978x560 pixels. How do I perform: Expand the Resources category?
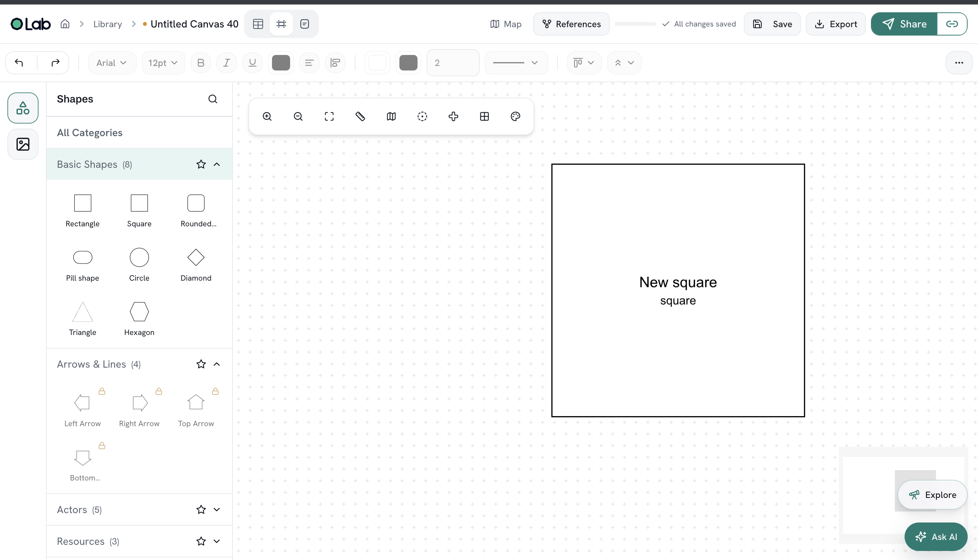click(217, 541)
